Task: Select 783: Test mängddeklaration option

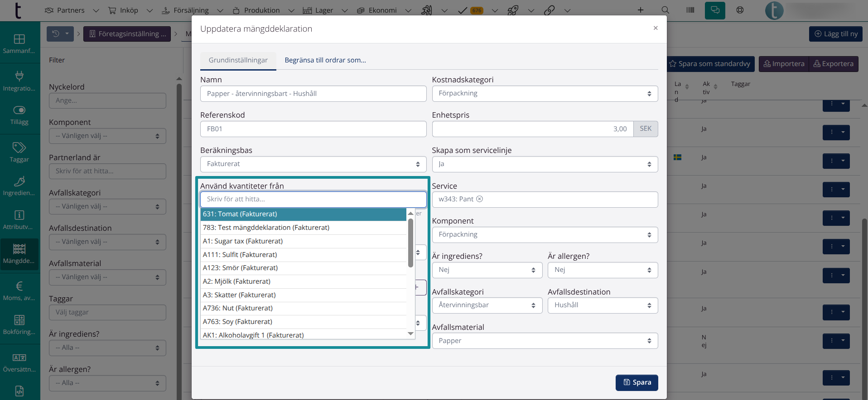Action: coord(304,228)
